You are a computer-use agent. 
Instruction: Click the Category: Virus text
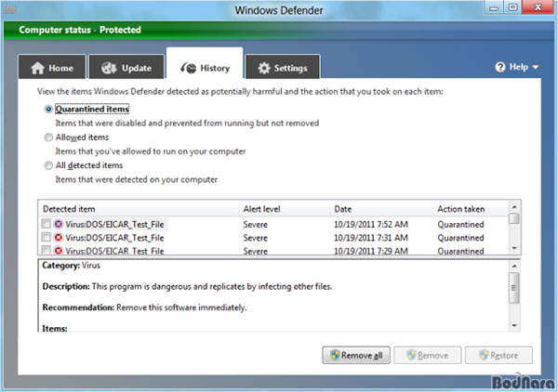click(72, 266)
